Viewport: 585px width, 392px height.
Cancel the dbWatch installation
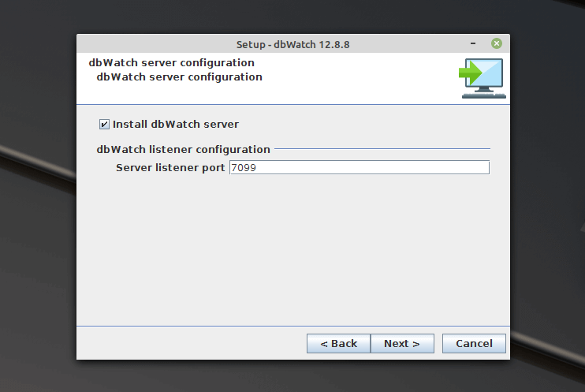(x=474, y=343)
